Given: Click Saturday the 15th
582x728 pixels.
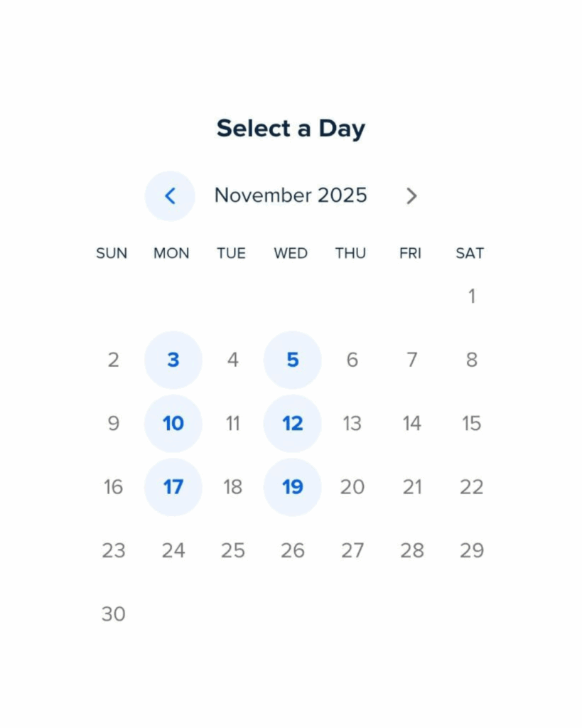Looking at the screenshot, I should pos(471,424).
